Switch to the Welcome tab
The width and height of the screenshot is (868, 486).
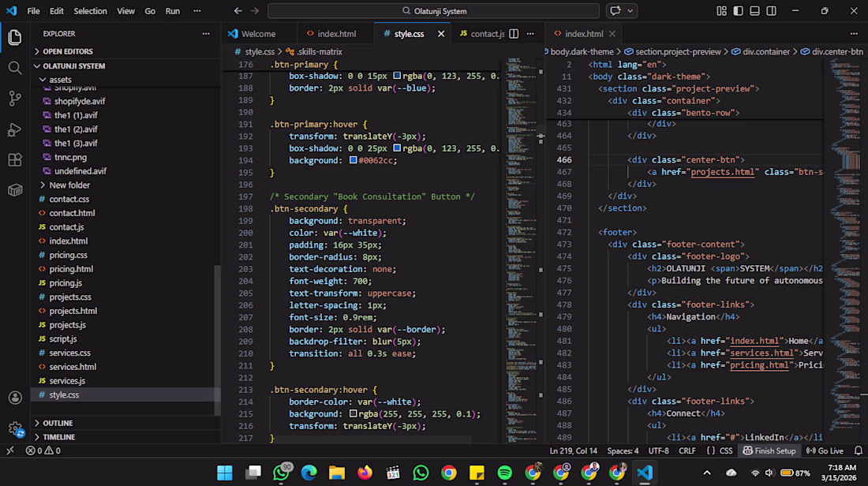coord(257,34)
